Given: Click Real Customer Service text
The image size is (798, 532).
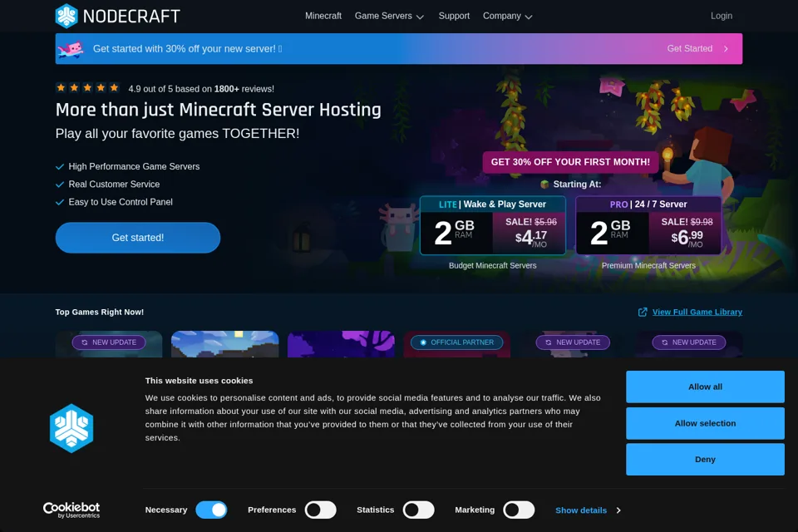Looking at the screenshot, I should (x=114, y=185).
